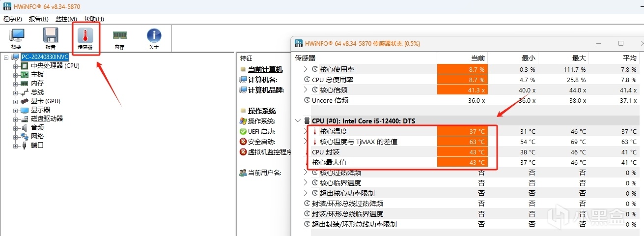Click the 最大 column header
This screenshot has width=644, height=236.
(579, 58)
